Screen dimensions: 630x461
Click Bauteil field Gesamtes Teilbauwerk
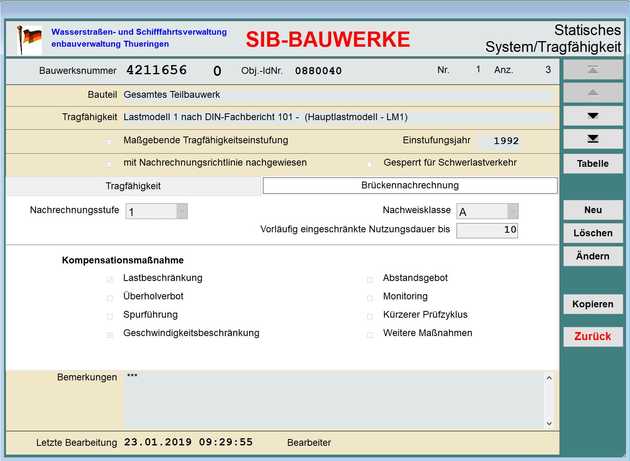tap(338, 95)
